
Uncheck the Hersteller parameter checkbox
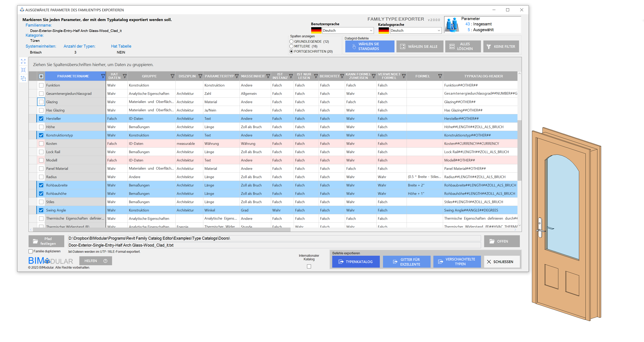41,118
